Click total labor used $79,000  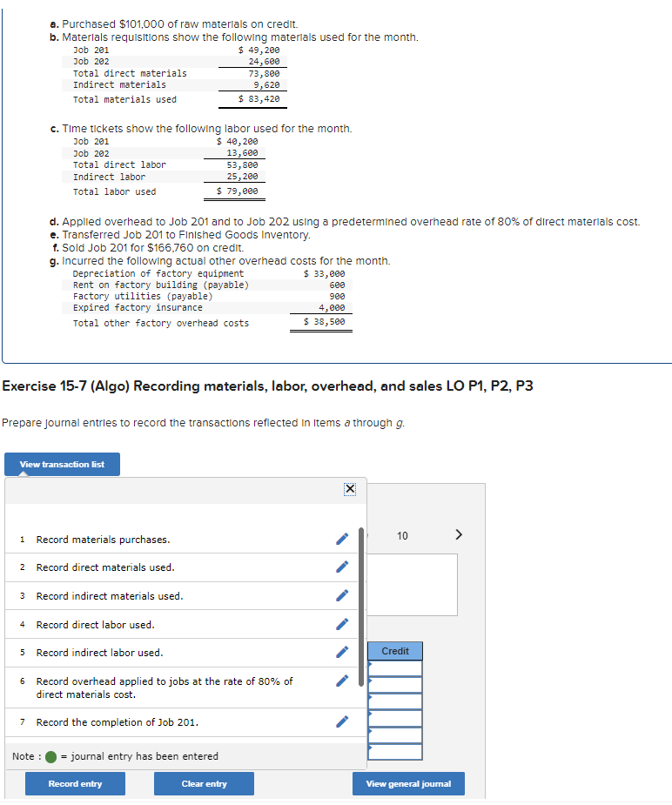click(x=237, y=191)
